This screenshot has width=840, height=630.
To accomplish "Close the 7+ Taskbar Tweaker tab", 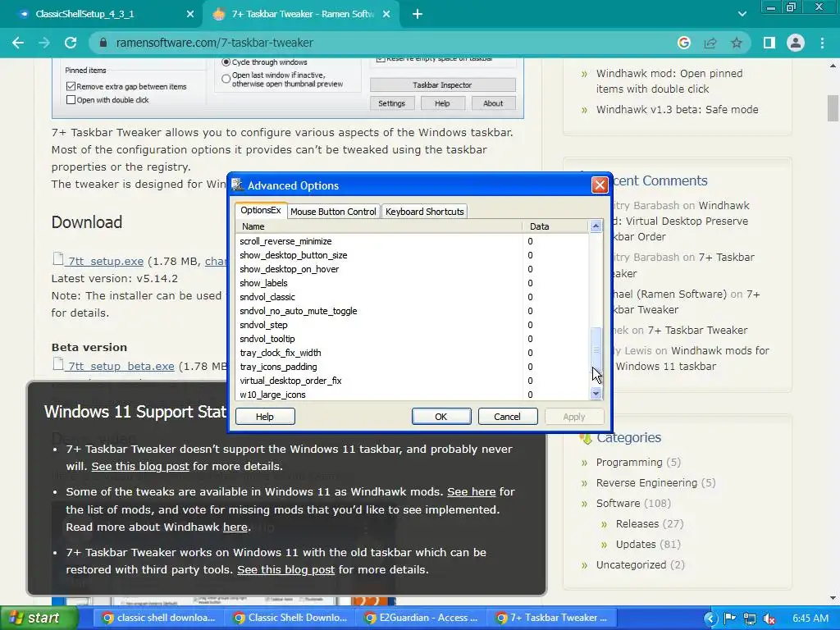I will coord(386,15).
